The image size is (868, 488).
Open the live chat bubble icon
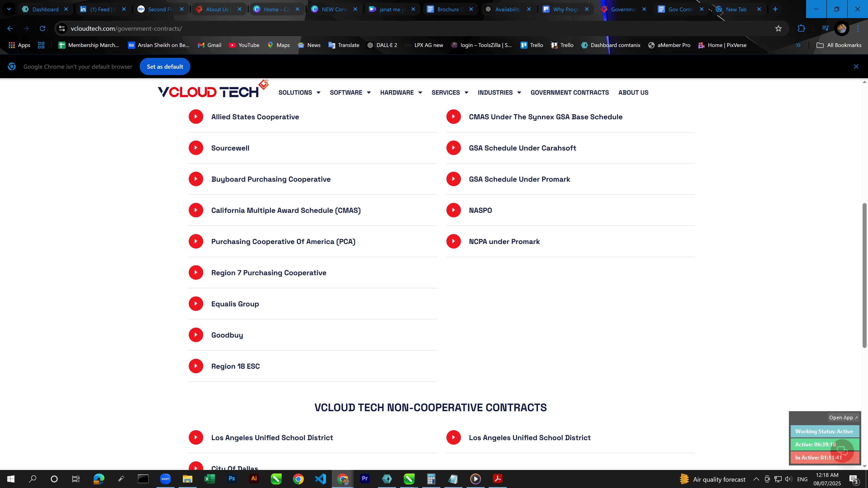pyautogui.click(x=842, y=451)
